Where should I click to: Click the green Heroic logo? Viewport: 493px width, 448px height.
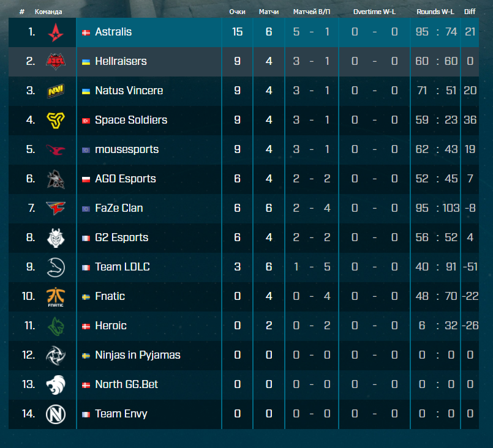[56, 326]
